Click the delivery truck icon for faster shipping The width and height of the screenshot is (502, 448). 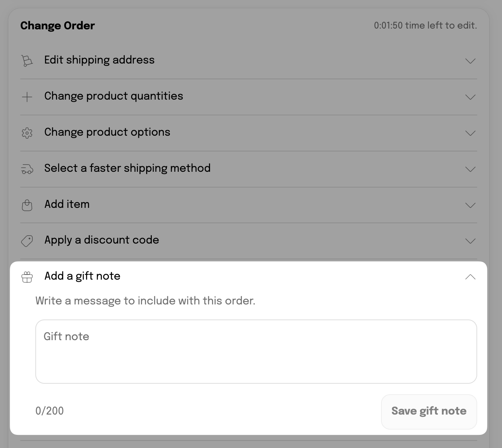[27, 169]
